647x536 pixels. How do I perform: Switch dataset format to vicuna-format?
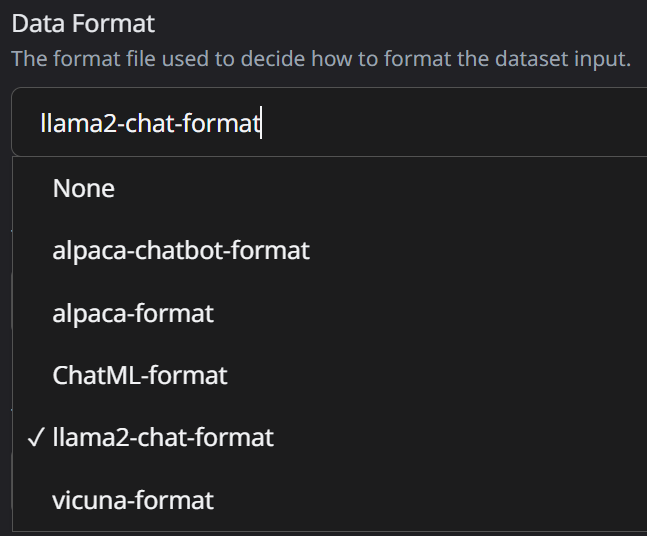click(133, 500)
